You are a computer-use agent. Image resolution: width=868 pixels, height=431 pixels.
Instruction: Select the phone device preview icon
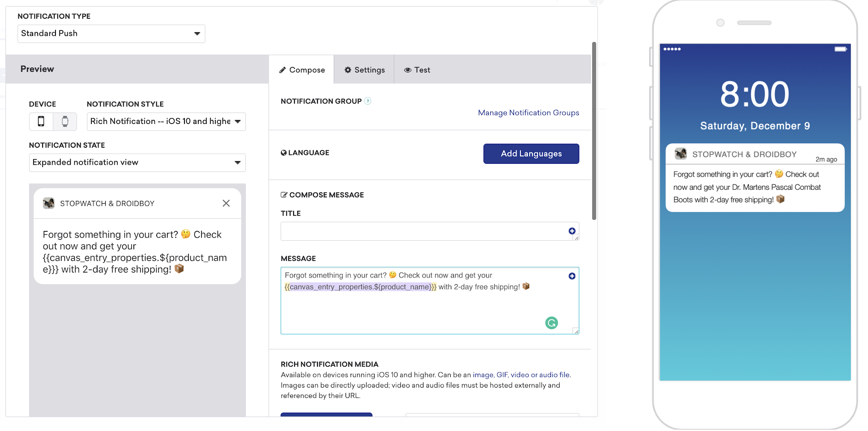tap(41, 121)
